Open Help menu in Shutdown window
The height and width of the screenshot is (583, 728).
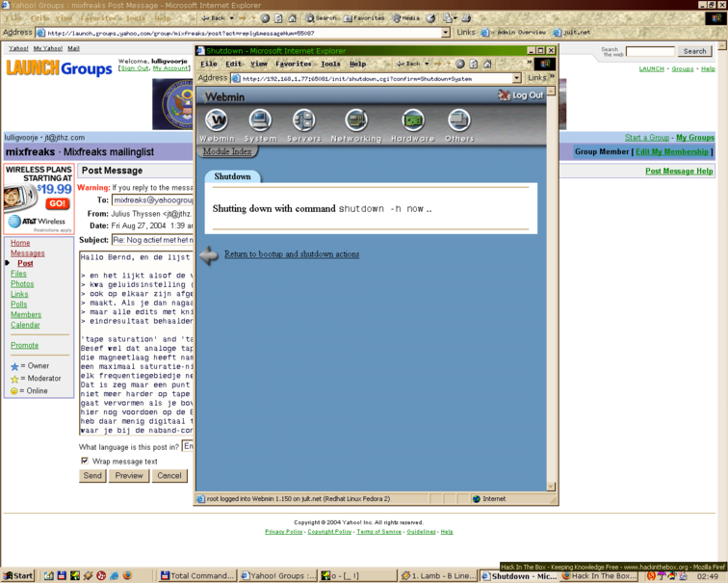coord(357,65)
